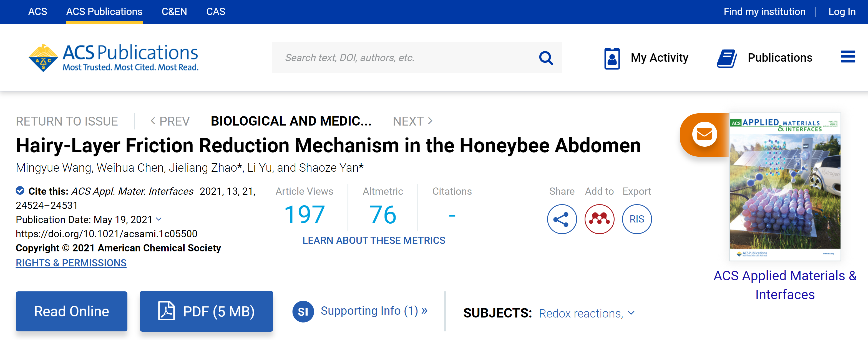Screen dimensions: 868x340
Task: Download the PDF (5 MB)
Action: point(206,311)
